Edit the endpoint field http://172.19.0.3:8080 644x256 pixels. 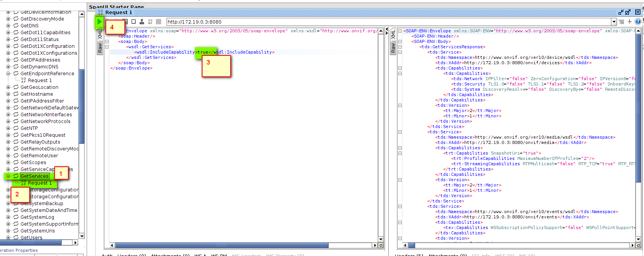(389, 22)
